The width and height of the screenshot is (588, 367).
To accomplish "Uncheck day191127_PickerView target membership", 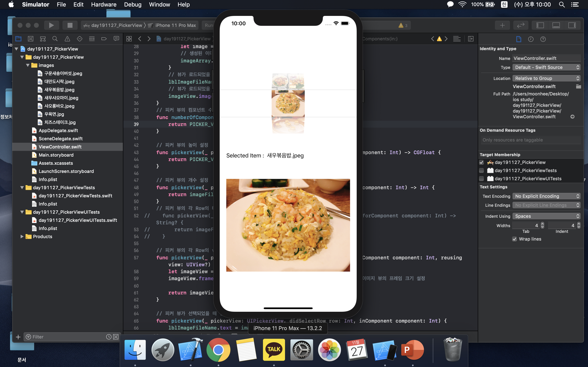I will (x=481, y=162).
